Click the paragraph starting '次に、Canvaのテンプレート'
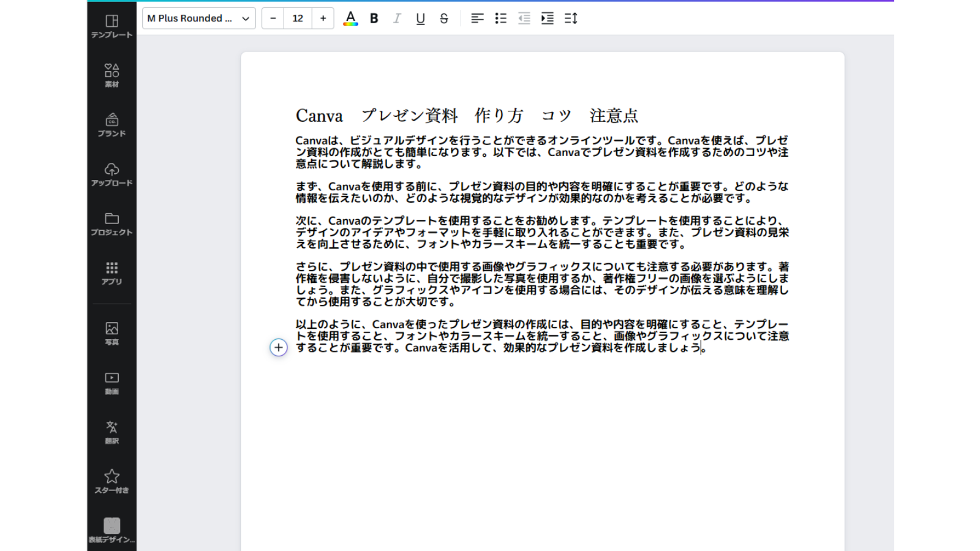980x551 pixels. coord(542,232)
